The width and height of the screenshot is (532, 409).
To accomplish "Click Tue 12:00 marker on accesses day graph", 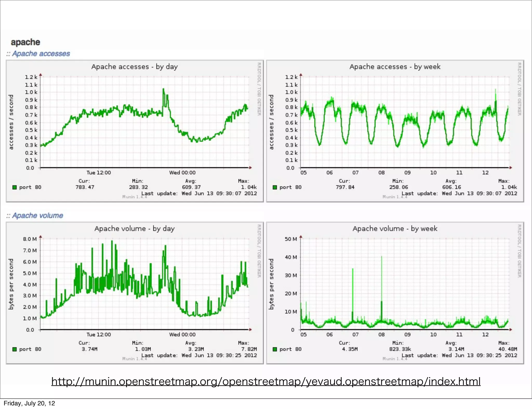I will pyautogui.click(x=98, y=173).
